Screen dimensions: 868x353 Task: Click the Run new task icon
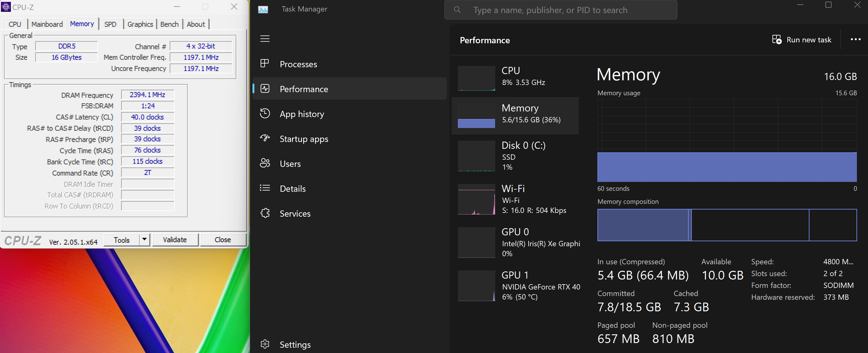point(777,40)
